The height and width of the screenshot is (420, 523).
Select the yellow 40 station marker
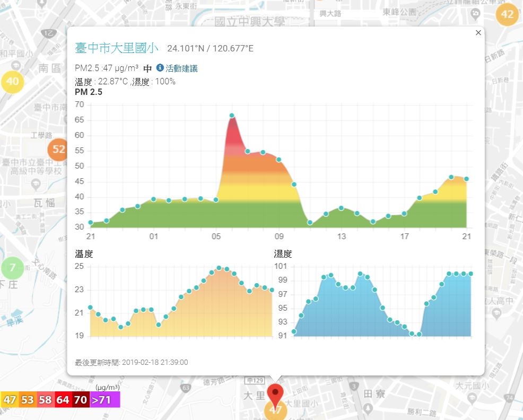(x=12, y=81)
